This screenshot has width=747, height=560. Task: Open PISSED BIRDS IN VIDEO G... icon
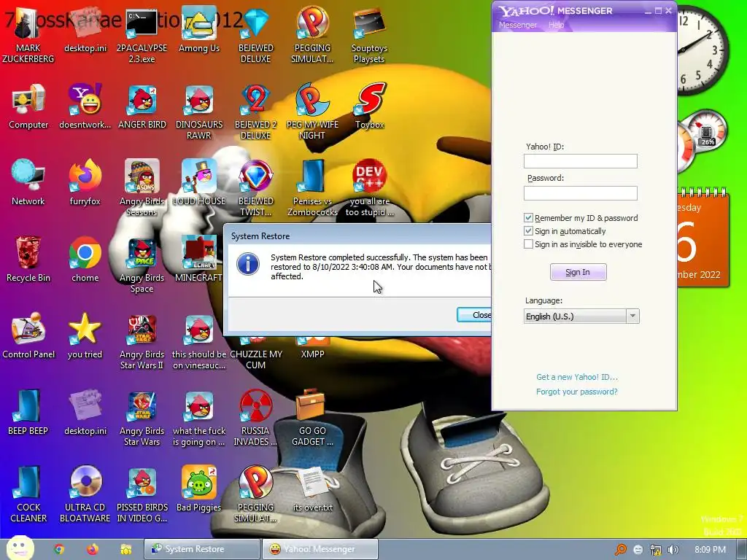click(x=142, y=494)
